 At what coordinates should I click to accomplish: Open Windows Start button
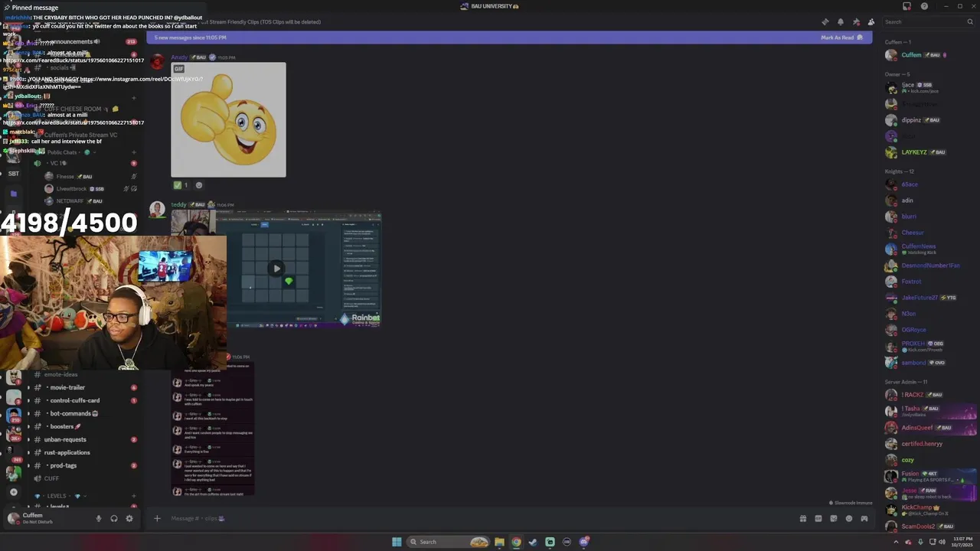pyautogui.click(x=397, y=542)
